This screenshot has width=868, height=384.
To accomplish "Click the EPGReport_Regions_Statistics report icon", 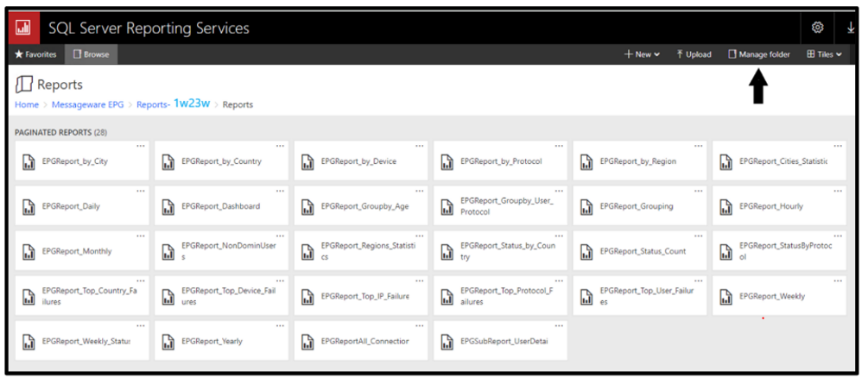I will coord(307,251).
